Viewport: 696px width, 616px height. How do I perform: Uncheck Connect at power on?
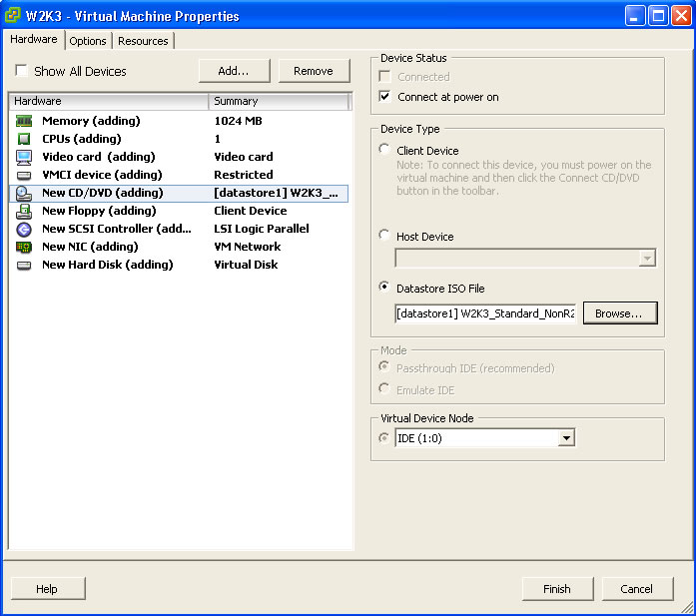[384, 96]
